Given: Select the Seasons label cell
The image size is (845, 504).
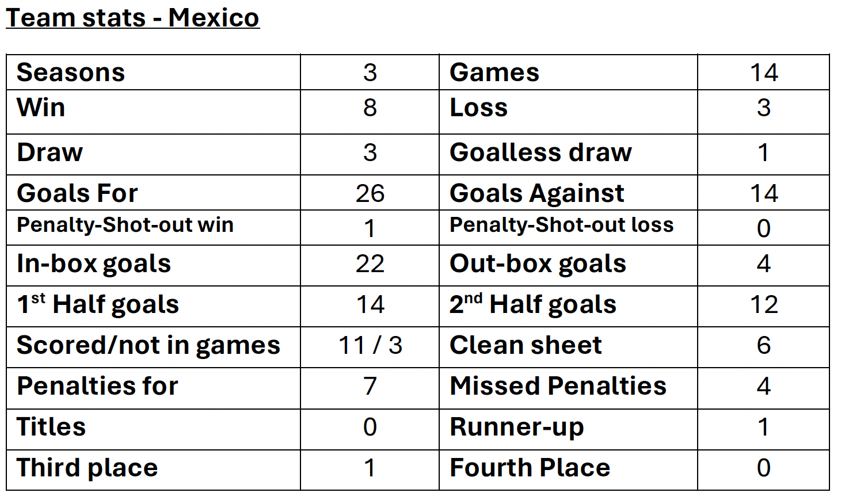Looking at the screenshot, I should pyautogui.click(x=154, y=72).
